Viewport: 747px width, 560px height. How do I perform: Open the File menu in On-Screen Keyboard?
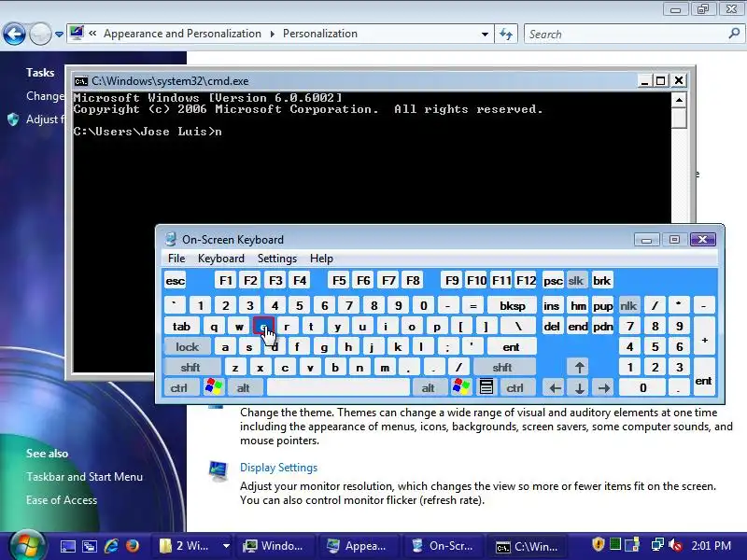tap(176, 259)
